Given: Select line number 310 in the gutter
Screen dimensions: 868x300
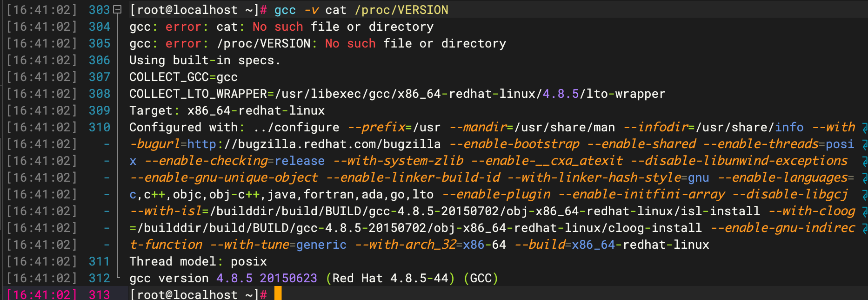Looking at the screenshot, I should (x=99, y=127).
